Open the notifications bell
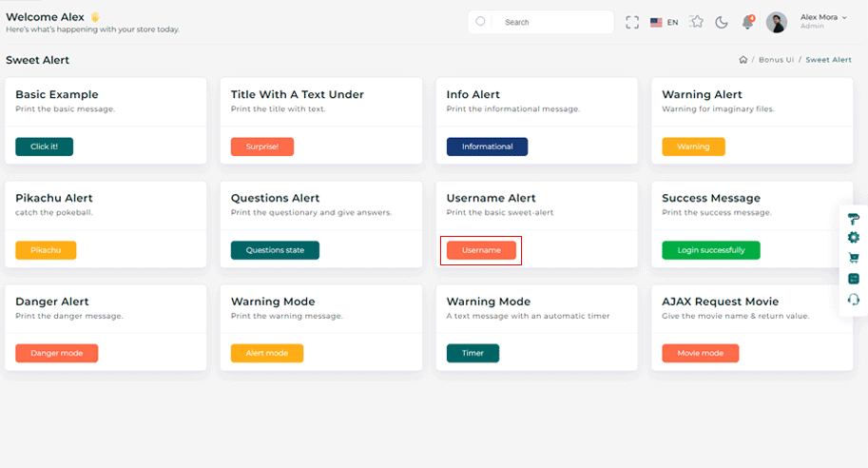Image resolution: width=868 pixels, height=468 pixels. tap(748, 22)
